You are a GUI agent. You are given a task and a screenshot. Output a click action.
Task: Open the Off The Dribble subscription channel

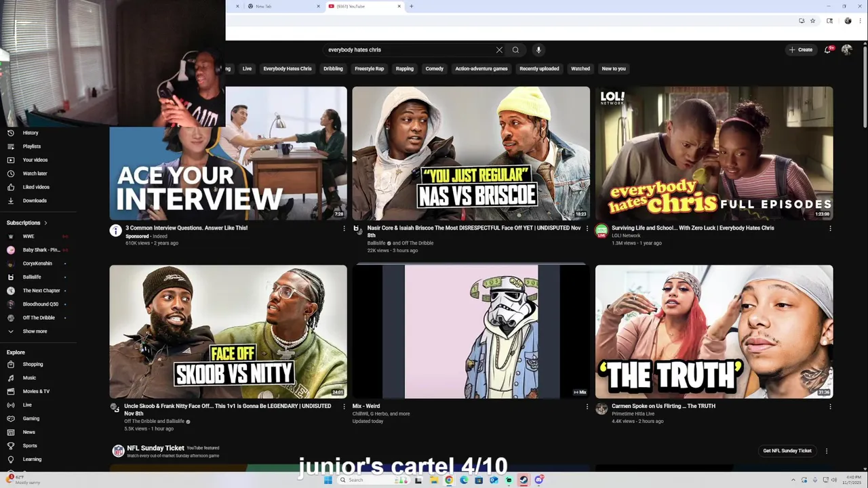(x=39, y=318)
